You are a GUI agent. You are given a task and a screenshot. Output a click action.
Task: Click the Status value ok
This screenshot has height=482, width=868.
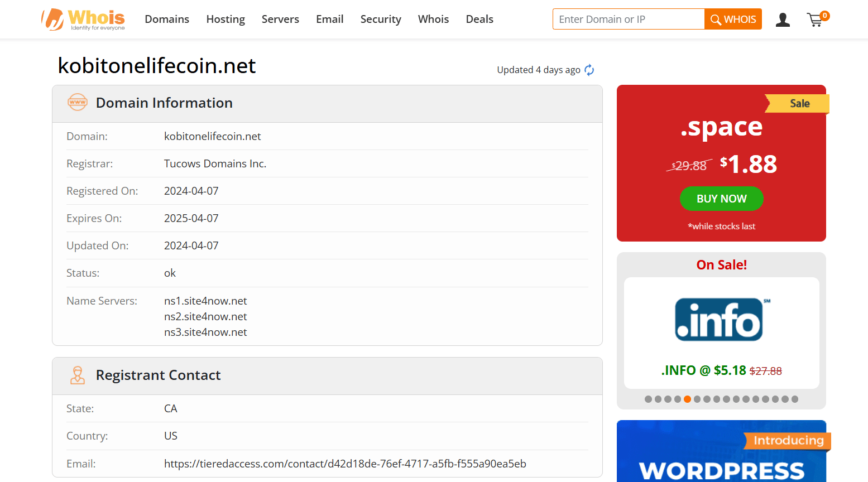[x=170, y=273]
